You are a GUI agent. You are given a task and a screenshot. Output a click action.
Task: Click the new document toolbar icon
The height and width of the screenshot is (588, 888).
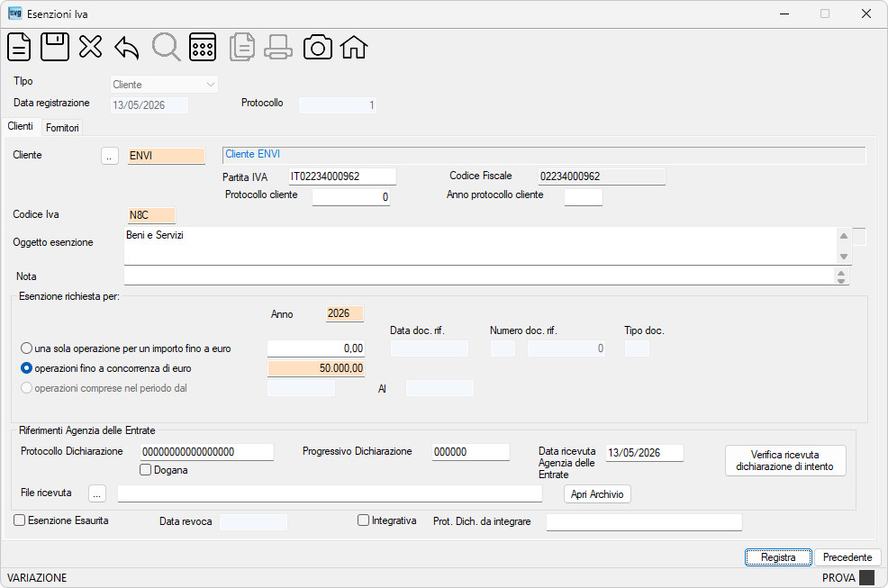pos(19,47)
